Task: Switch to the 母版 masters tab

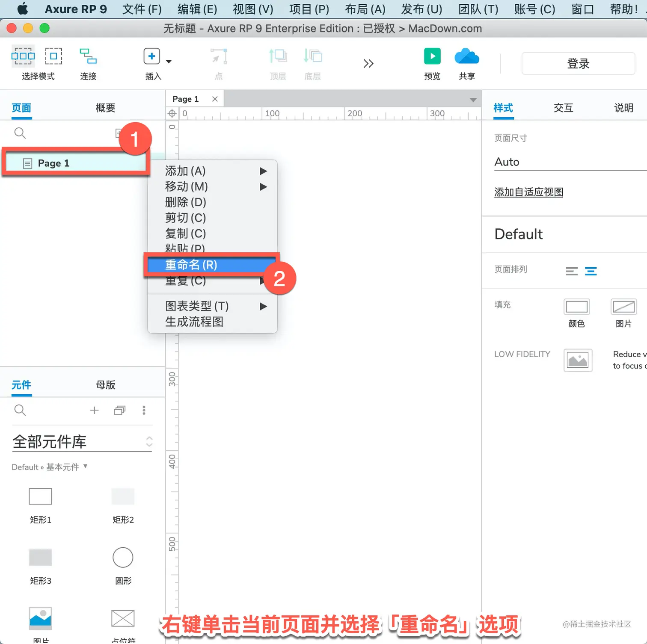Action: pos(106,385)
